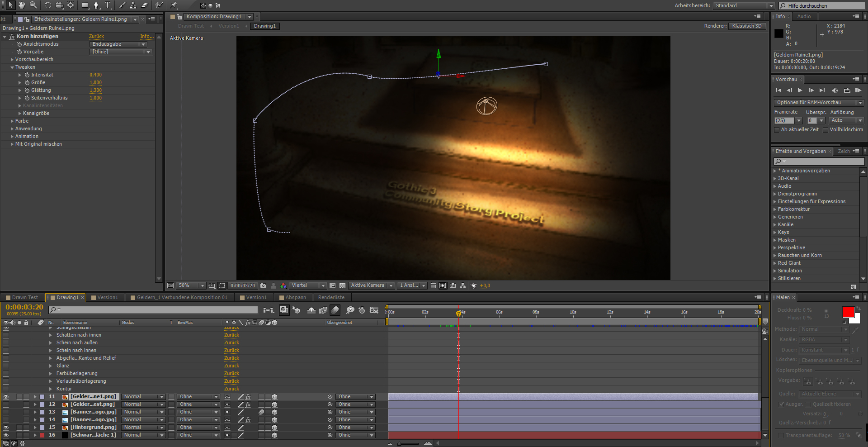Show channel and color management settings
The image size is (868, 447).
pyautogui.click(x=283, y=285)
